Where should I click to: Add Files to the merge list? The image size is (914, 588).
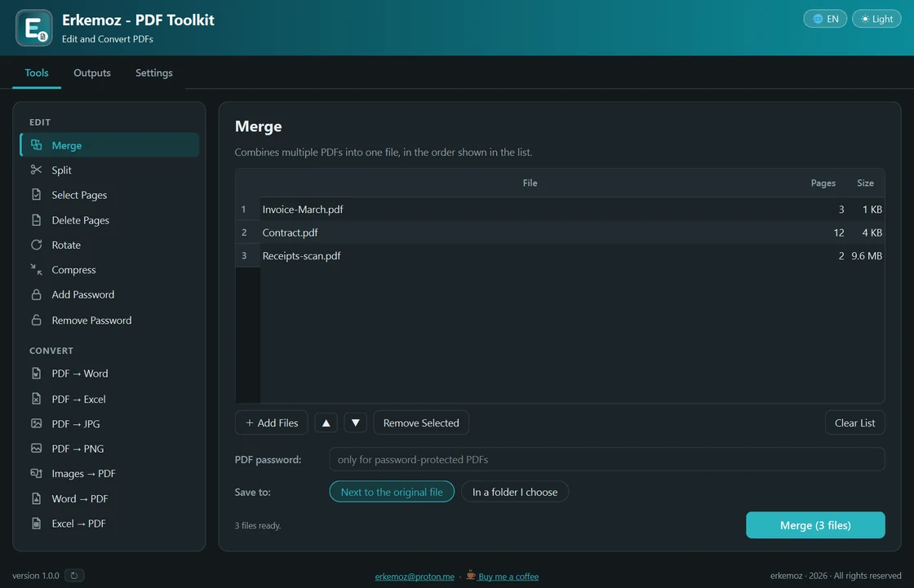(x=272, y=422)
